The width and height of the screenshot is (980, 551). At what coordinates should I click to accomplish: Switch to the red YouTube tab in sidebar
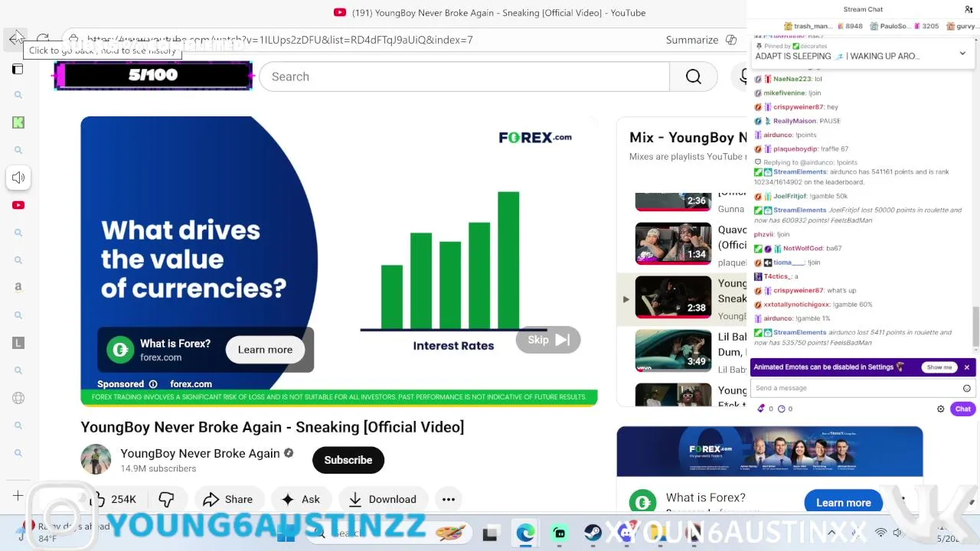coord(18,205)
